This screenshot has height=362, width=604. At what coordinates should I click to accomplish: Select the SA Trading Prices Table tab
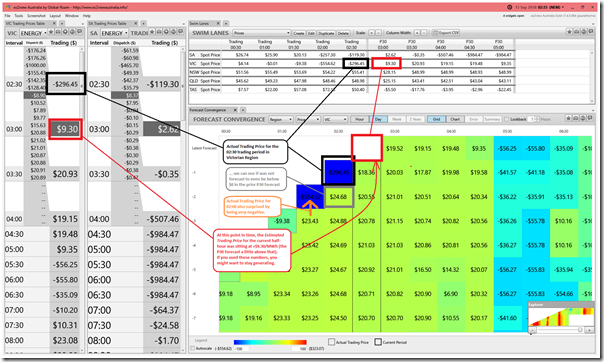tap(107, 23)
